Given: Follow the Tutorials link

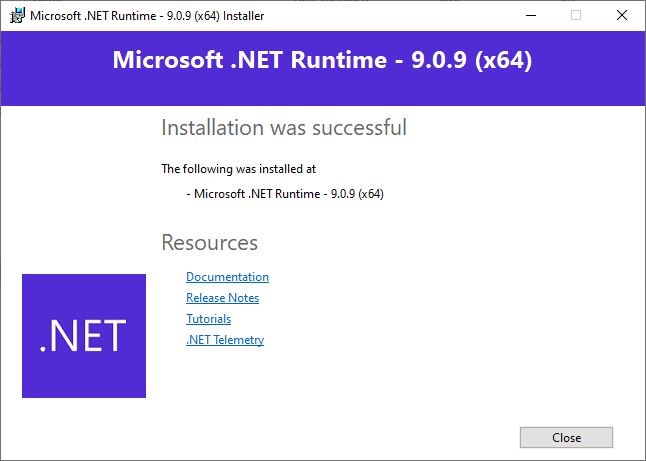Looking at the screenshot, I should click(x=208, y=319).
